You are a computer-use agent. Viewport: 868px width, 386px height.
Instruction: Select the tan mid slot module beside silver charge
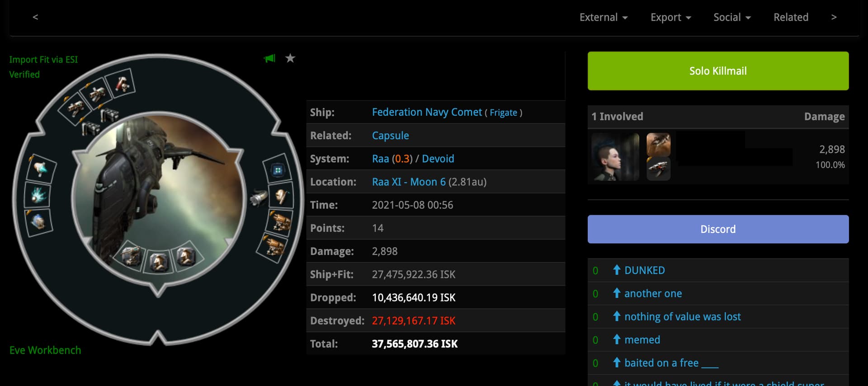tap(281, 196)
